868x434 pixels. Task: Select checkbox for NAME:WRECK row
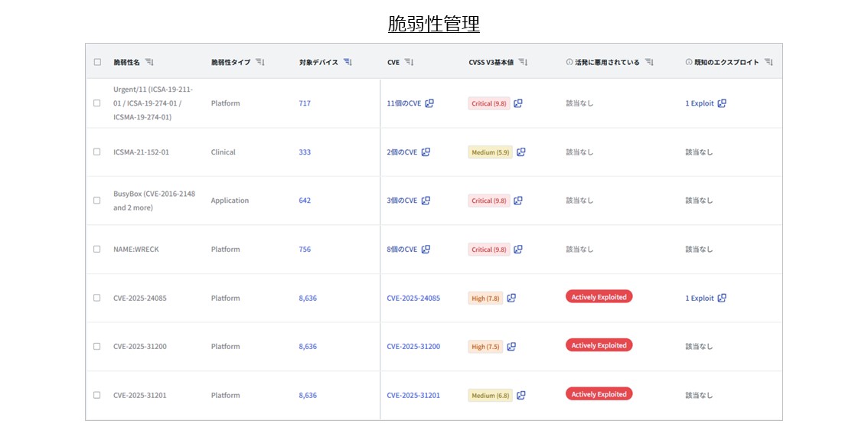[97, 250]
